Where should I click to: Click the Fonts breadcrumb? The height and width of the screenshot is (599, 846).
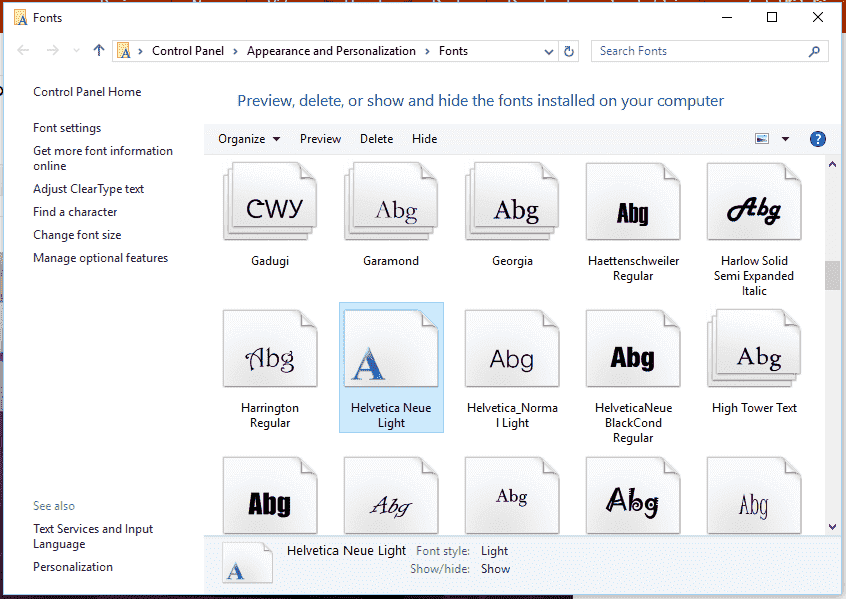(x=453, y=51)
